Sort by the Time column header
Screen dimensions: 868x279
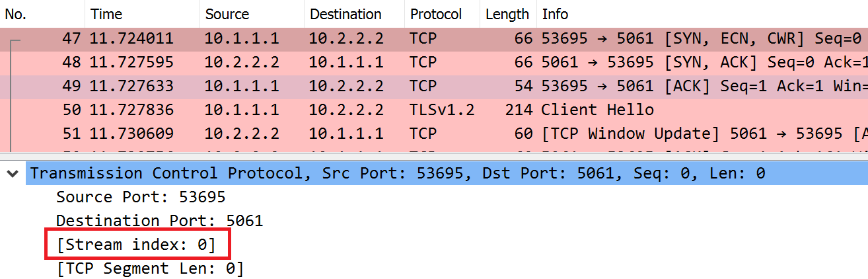(x=142, y=14)
